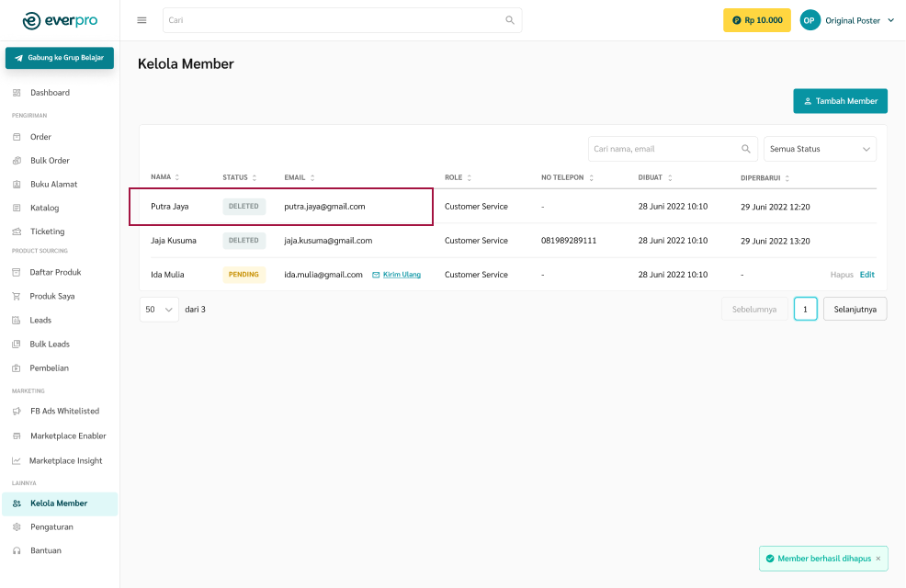
Task: Click Gabung ke Grup Belajar button
Action: tap(60, 58)
